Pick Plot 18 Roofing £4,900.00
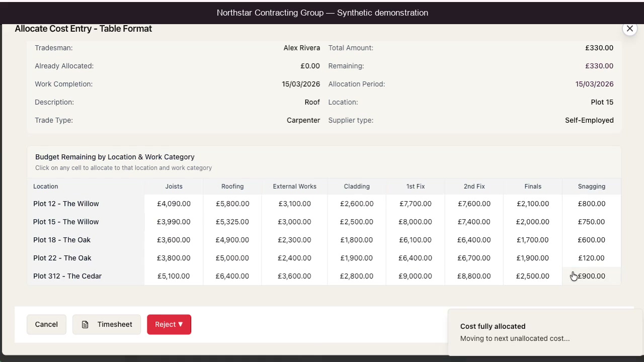Screen dimensions: 644x362 pyautogui.click(x=232, y=240)
